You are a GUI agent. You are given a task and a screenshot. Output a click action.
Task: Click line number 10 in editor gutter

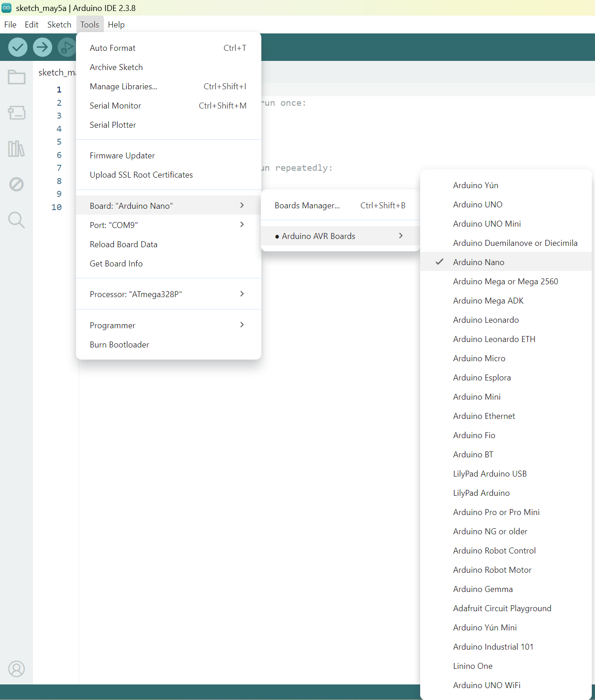coord(56,207)
